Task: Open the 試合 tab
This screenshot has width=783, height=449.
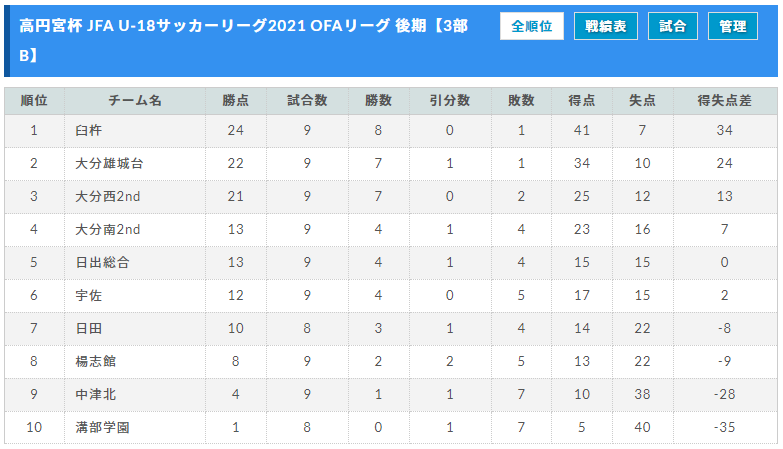Action: click(673, 26)
